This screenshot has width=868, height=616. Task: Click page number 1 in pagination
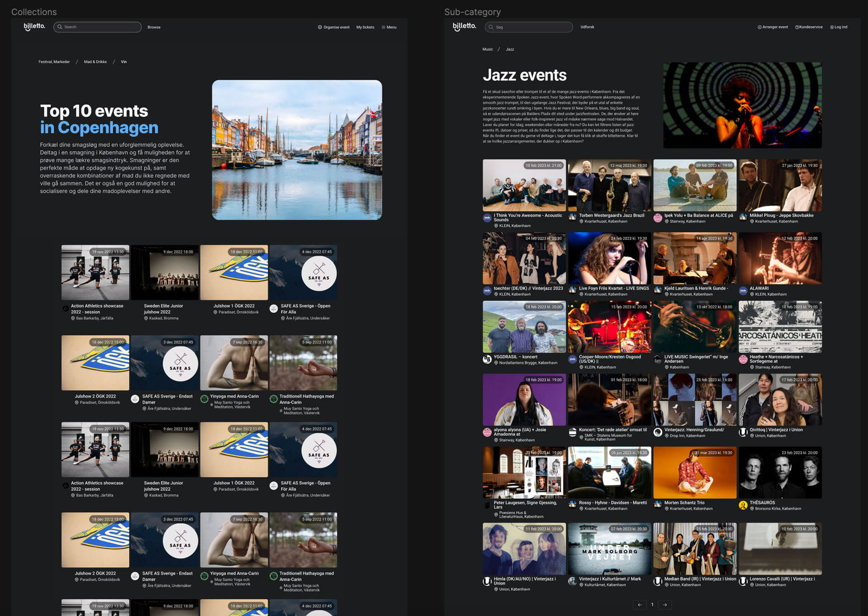click(x=652, y=605)
